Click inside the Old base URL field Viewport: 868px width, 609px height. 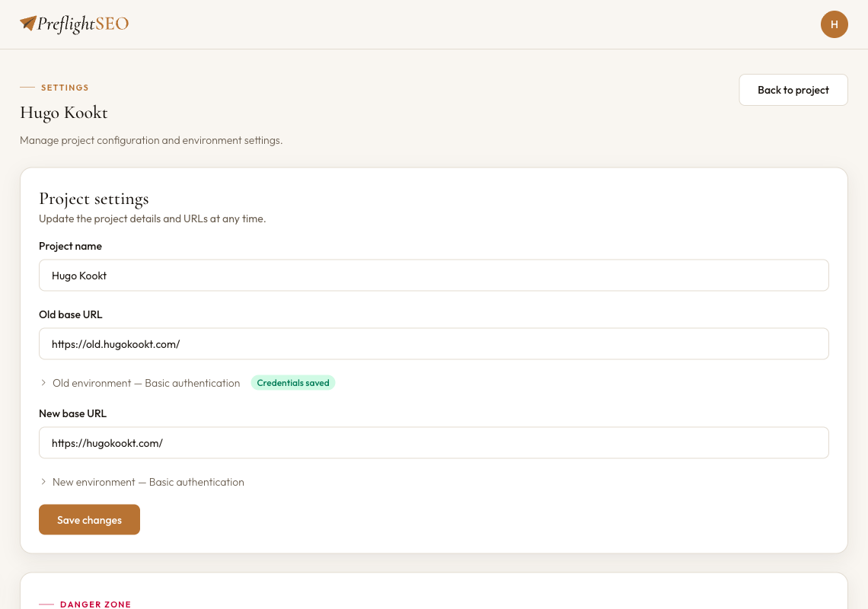(433, 343)
